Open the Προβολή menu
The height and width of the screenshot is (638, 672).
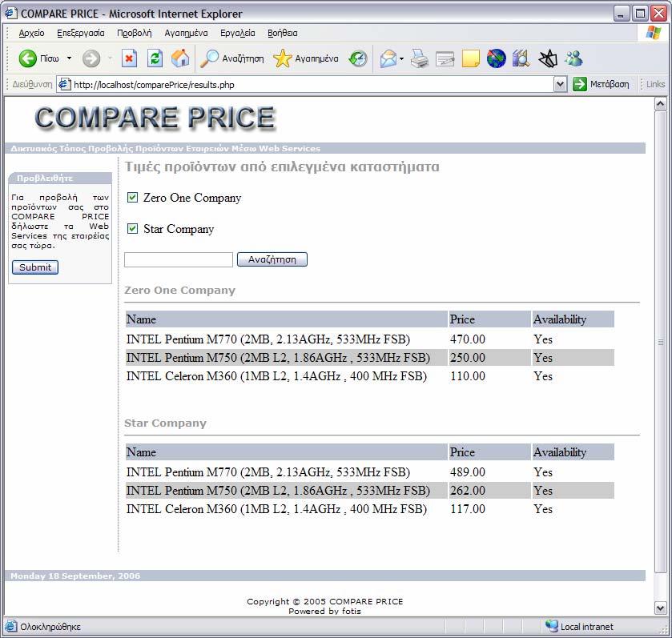(134, 33)
